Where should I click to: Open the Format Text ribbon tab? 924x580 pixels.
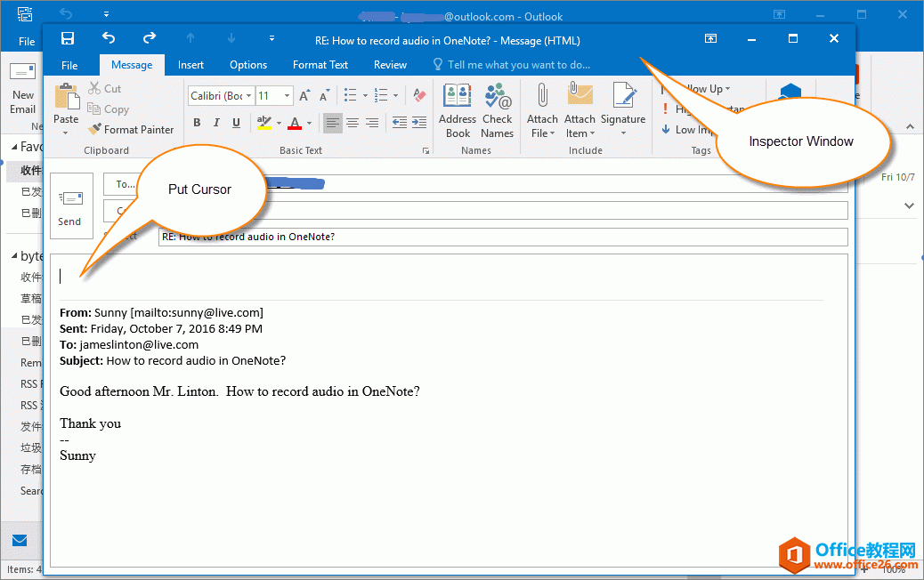(320, 65)
